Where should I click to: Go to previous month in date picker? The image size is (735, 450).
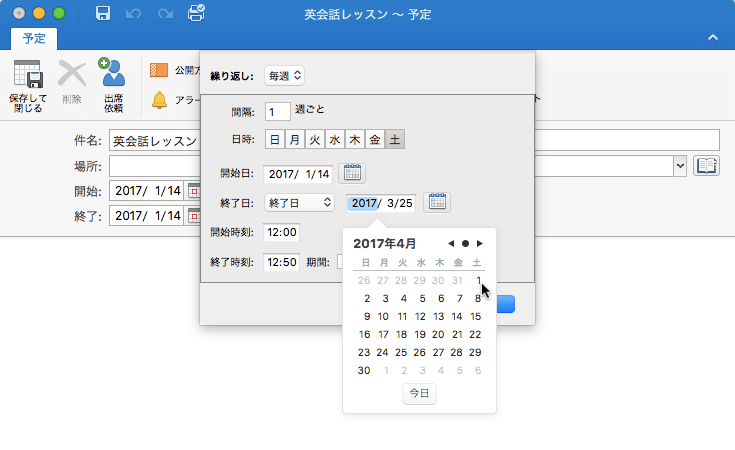(x=451, y=243)
